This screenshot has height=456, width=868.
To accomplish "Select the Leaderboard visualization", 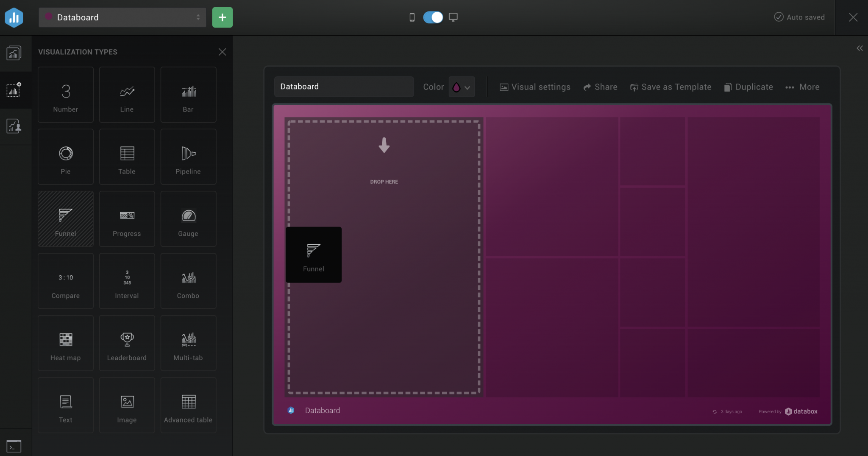I will pos(127,343).
